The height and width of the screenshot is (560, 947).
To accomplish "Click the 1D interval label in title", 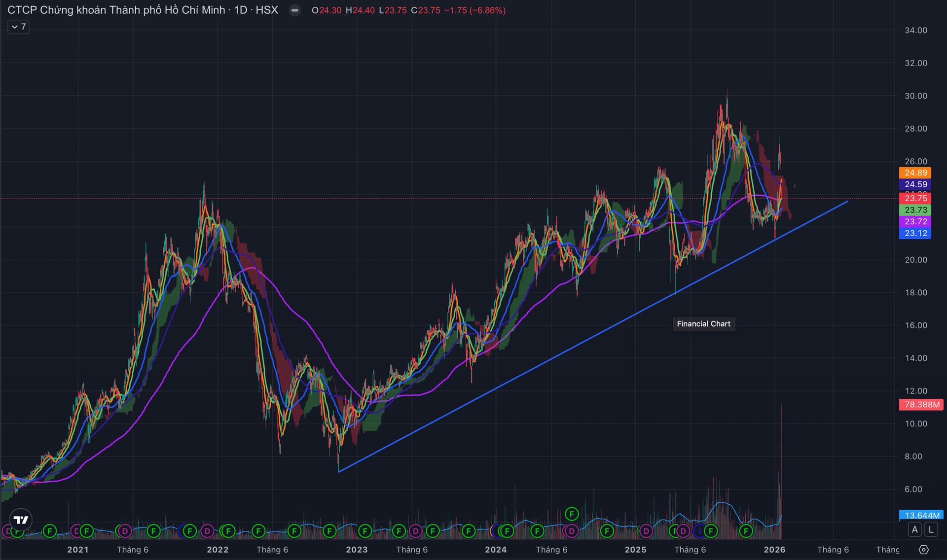I will pyautogui.click(x=240, y=10).
